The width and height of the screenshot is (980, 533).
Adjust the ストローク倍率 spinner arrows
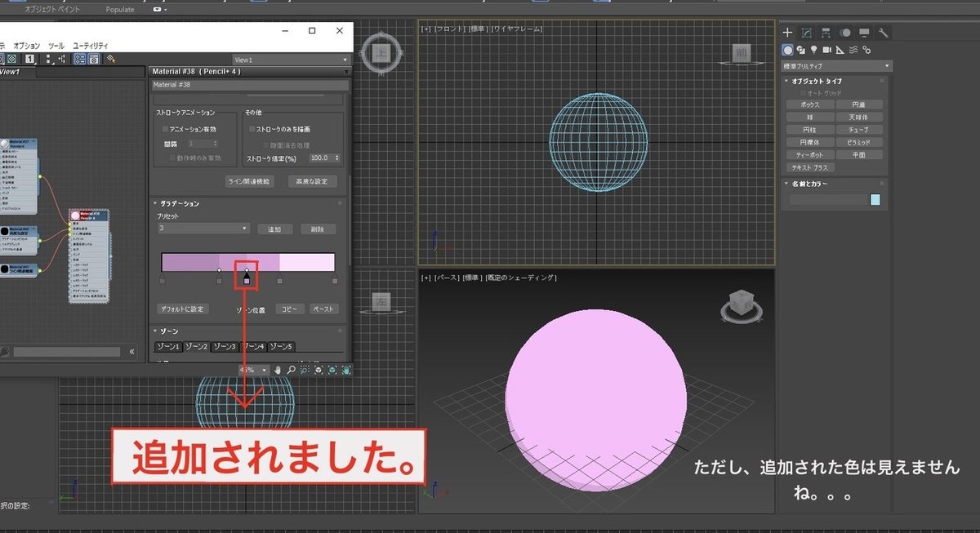337,158
